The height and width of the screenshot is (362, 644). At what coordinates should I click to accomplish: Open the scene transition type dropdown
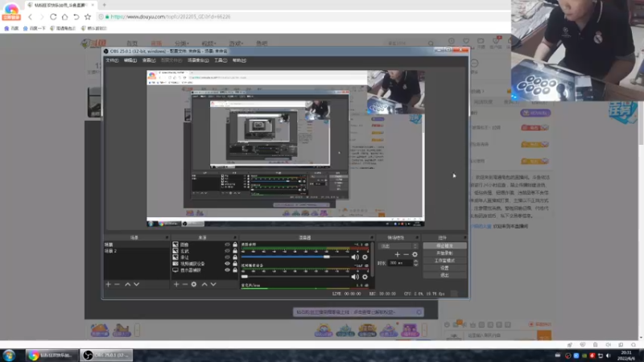click(x=398, y=246)
